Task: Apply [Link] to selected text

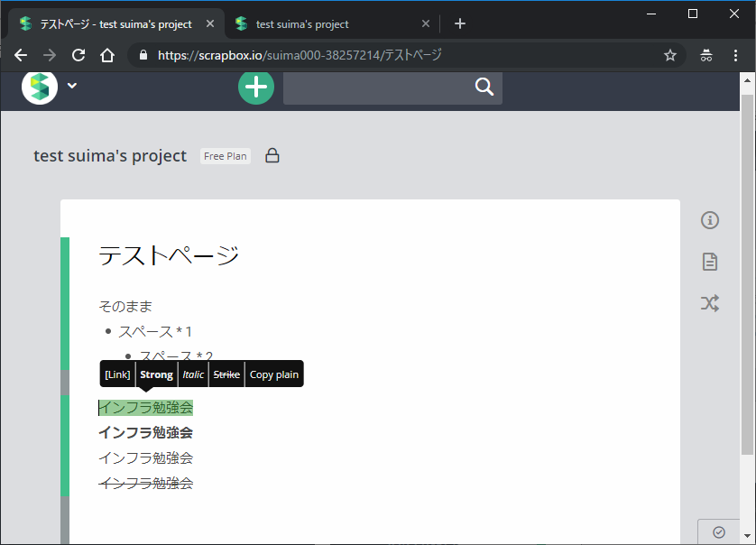Action: point(117,374)
